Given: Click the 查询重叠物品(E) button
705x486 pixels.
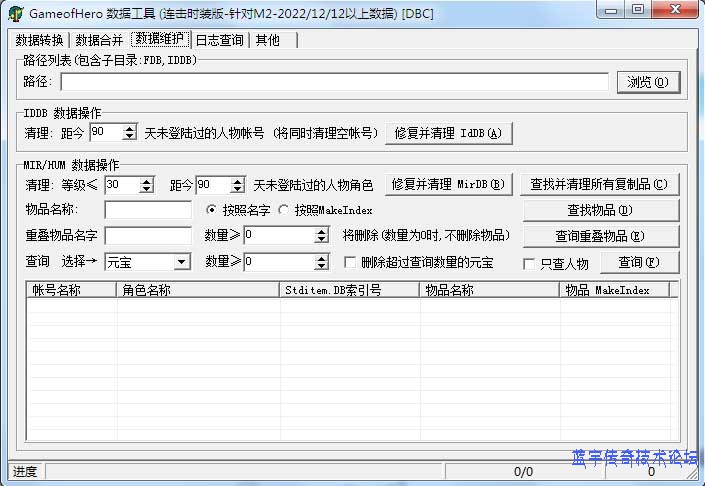Looking at the screenshot, I should coord(600,236).
